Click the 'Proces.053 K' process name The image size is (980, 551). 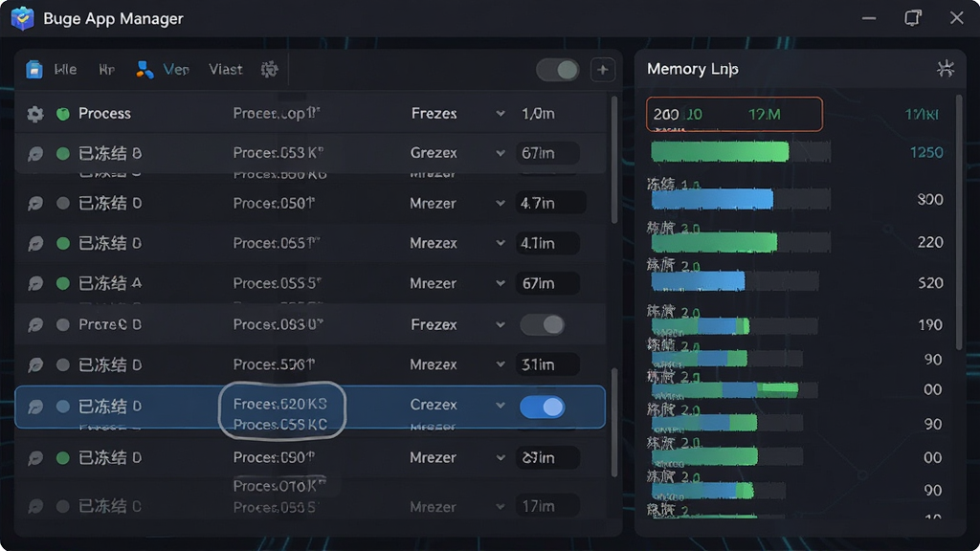pyautogui.click(x=278, y=153)
